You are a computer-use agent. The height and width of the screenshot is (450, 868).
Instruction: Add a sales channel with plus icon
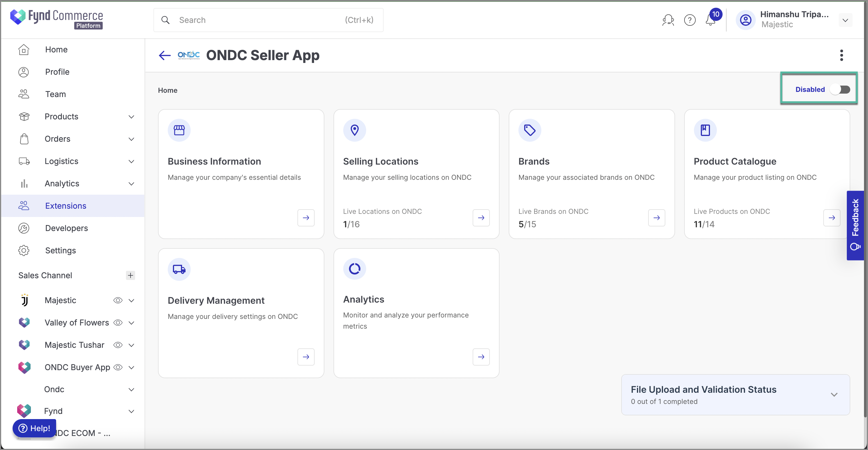[x=131, y=275]
